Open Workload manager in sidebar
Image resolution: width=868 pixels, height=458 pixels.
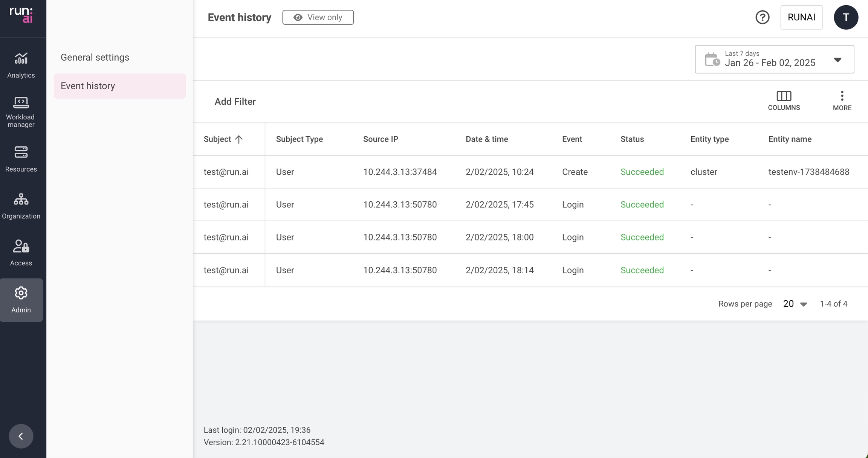[x=21, y=111]
